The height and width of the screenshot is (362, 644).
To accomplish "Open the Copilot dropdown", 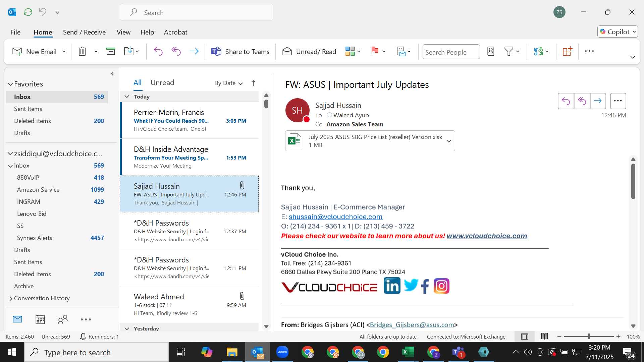I will coord(618,32).
